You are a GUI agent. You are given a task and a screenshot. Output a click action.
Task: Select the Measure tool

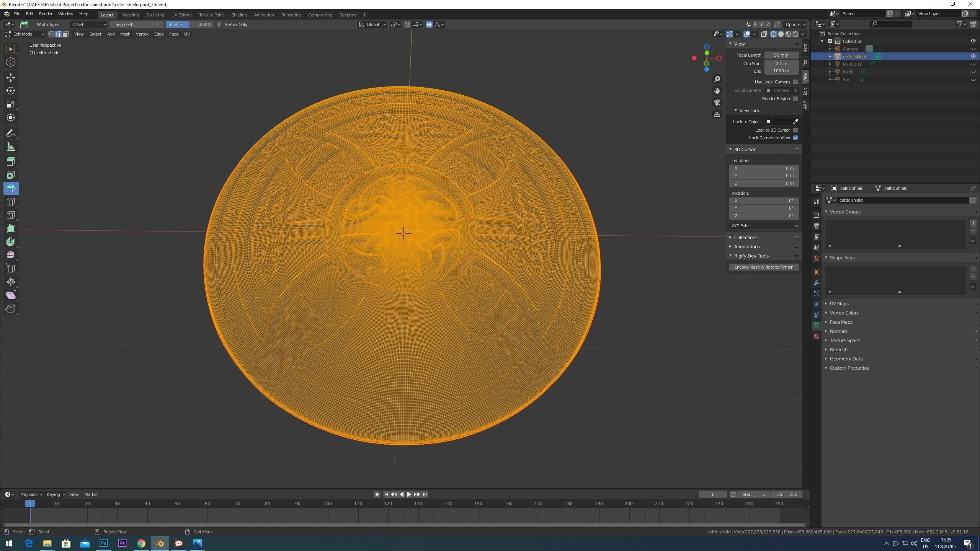11,147
